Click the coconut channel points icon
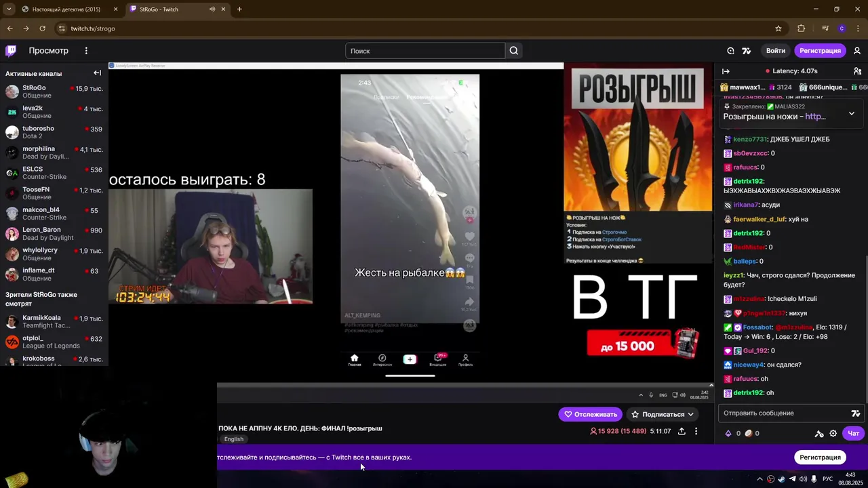The height and width of the screenshot is (488, 868). tap(749, 433)
